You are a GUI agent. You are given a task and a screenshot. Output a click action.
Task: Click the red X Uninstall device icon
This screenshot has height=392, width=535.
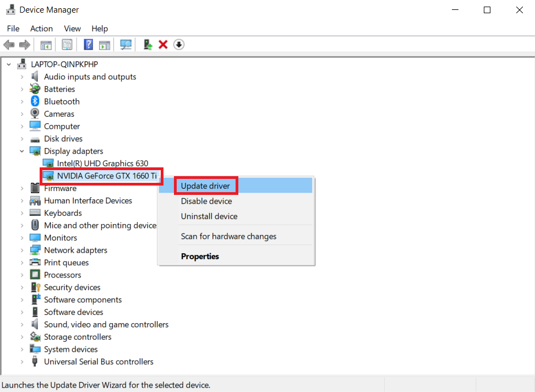163,45
